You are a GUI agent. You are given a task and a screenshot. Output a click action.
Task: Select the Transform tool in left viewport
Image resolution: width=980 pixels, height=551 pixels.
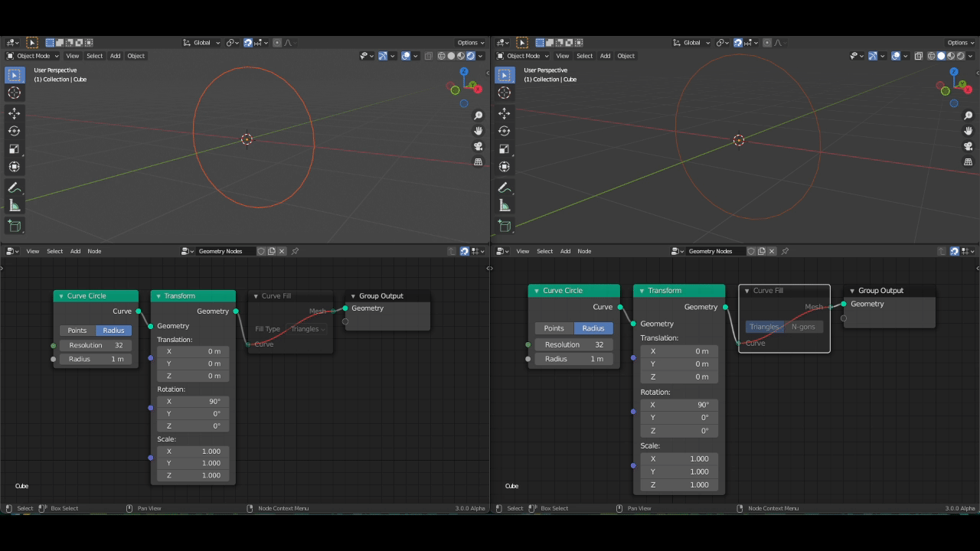click(14, 166)
